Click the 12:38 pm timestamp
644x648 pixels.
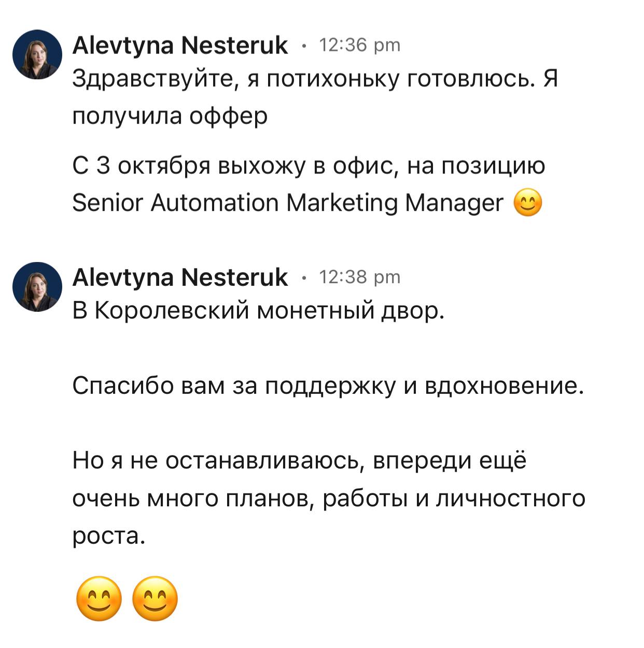(360, 277)
